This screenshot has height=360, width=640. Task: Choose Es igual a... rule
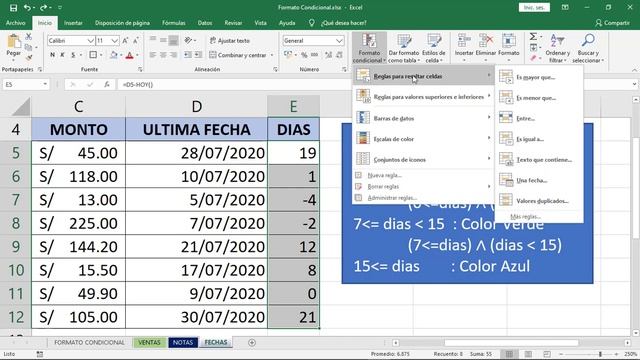point(539,139)
